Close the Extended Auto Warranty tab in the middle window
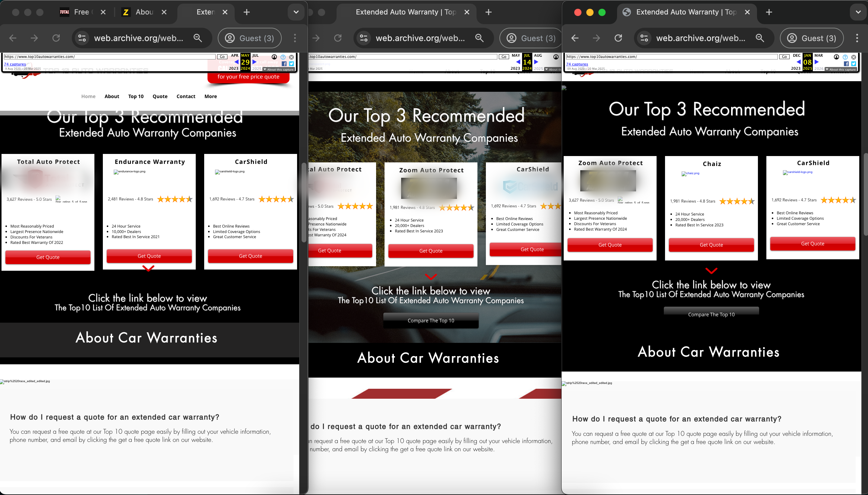Viewport: 868px width, 495px height. pyautogui.click(x=467, y=12)
